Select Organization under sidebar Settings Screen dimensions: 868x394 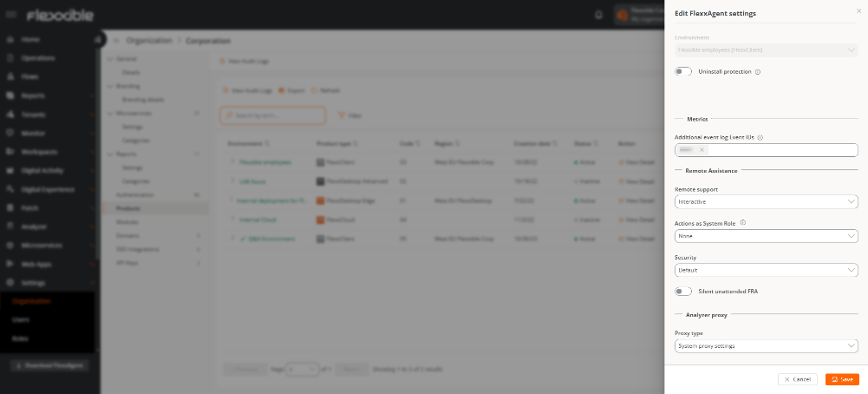pos(31,301)
